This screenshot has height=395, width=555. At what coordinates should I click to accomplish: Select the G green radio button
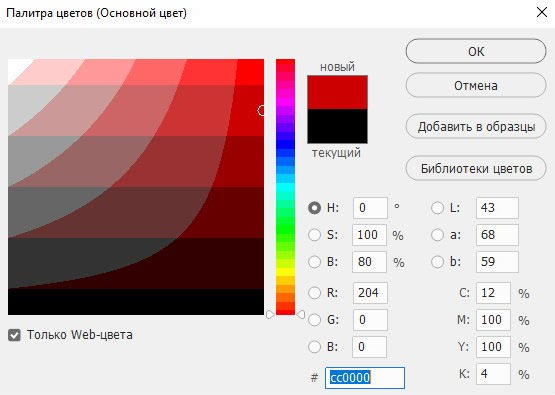click(x=314, y=320)
